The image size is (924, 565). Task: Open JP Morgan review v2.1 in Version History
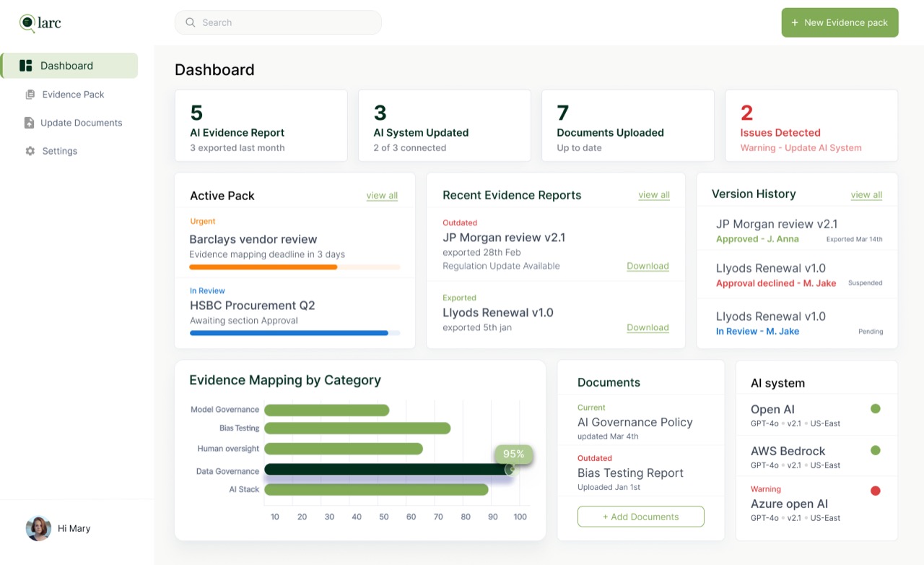pyautogui.click(x=777, y=225)
